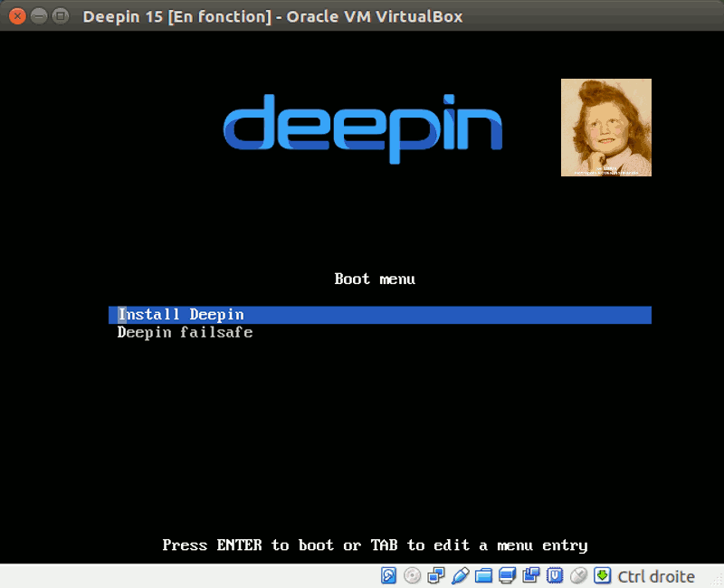Click the optical disc drive status icon
The height and width of the screenshot is (588, 724).
coord(412,575)
